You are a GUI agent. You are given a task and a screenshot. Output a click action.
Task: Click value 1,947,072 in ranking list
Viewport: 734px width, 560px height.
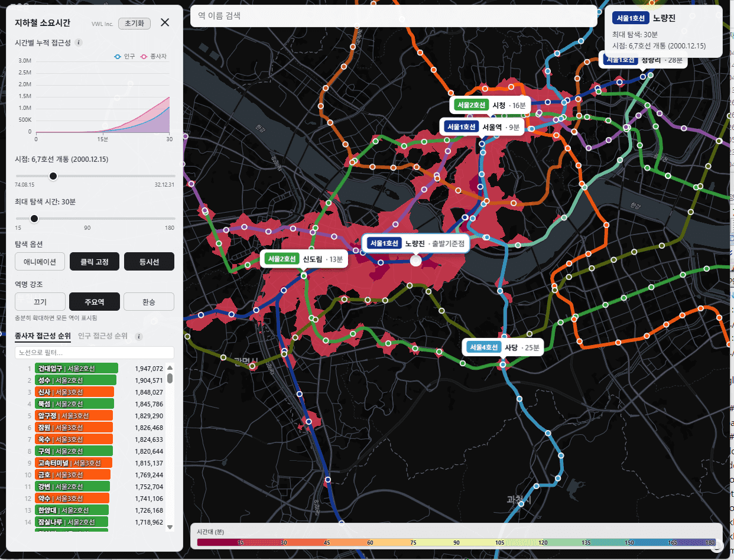point(149,369)
